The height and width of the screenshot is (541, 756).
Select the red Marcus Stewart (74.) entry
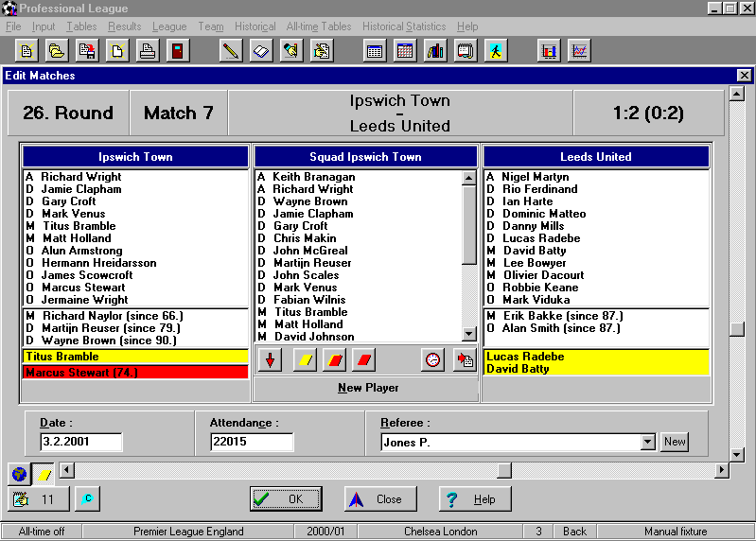[135, 373]
